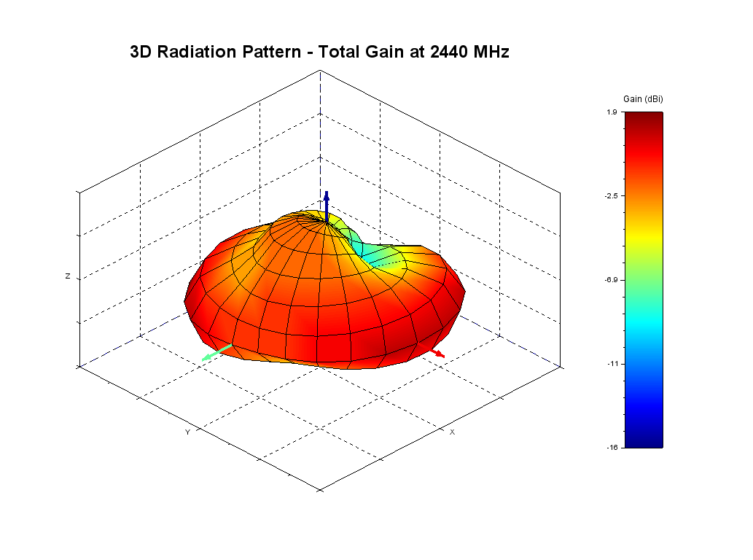Select the Y axis label
This screenshot has height=560, width=753.
[187, 432]
